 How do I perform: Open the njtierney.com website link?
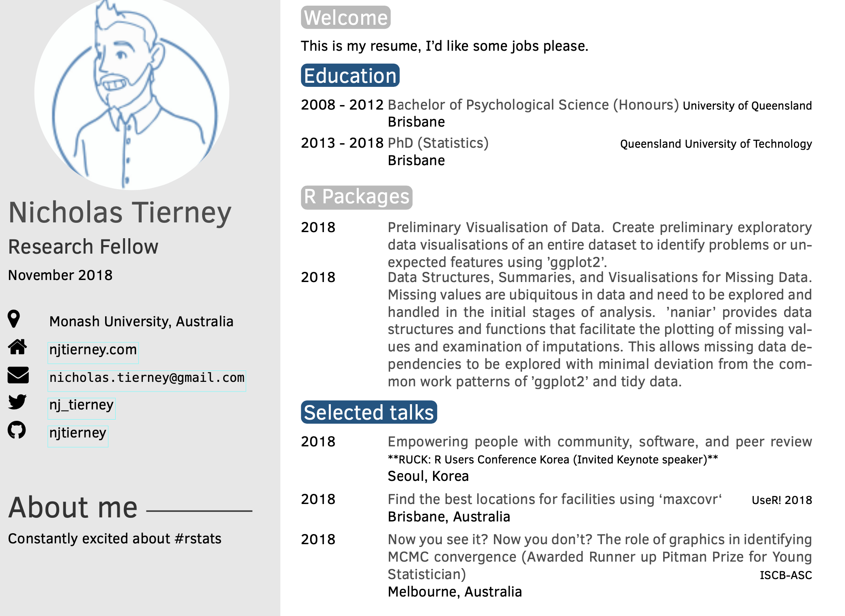(x=93, y=350)
